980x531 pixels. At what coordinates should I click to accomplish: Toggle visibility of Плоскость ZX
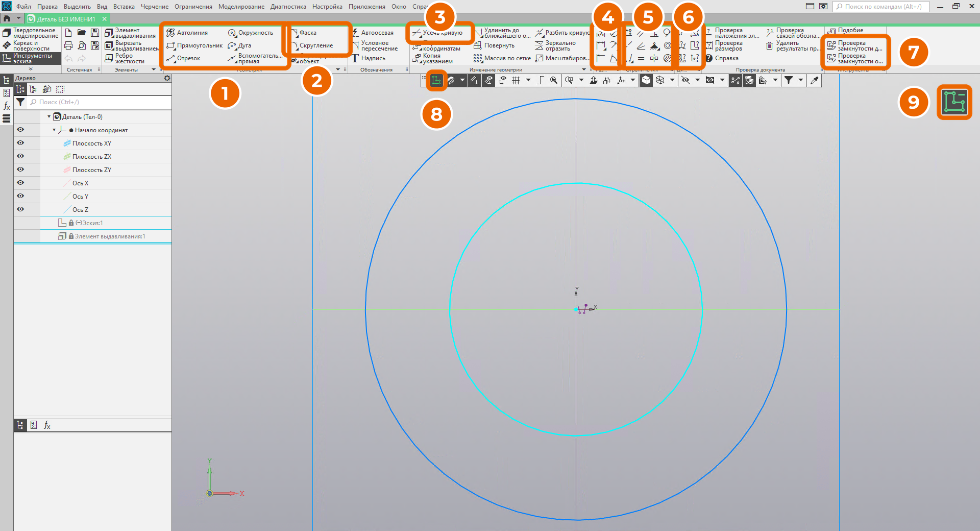pyautogui.click(x=20, y=156)
